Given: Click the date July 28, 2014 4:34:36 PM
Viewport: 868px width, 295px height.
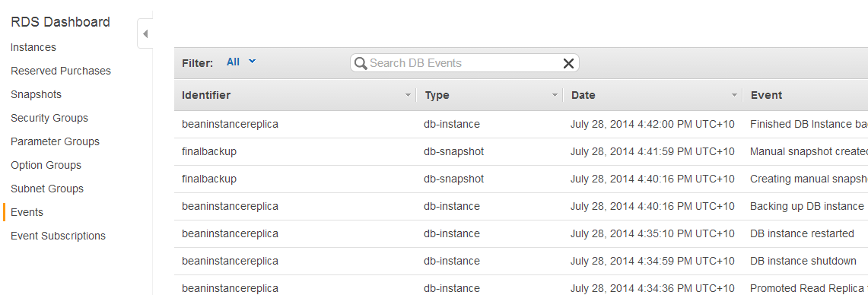Looking at the screenshot, I should click(653, 288).
